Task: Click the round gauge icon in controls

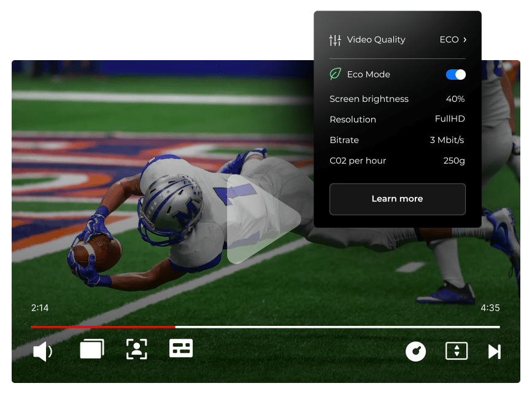Action: 415,351
